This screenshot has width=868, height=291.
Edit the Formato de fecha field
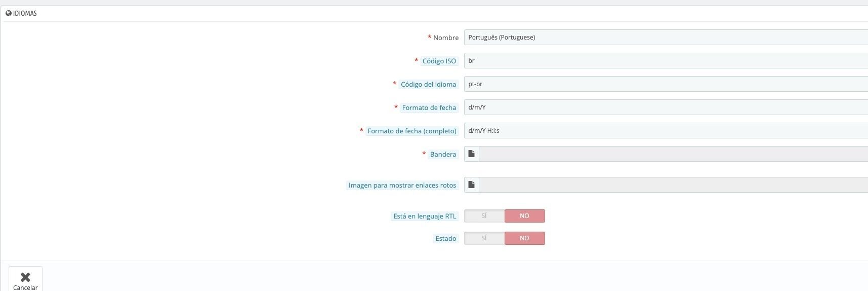(x=666, y=107)
